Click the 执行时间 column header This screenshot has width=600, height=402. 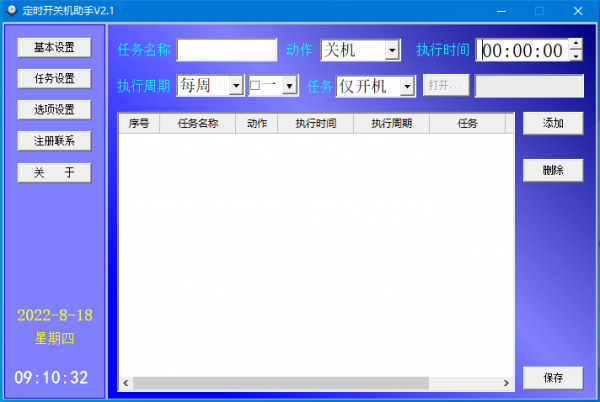tap(316, 124)
